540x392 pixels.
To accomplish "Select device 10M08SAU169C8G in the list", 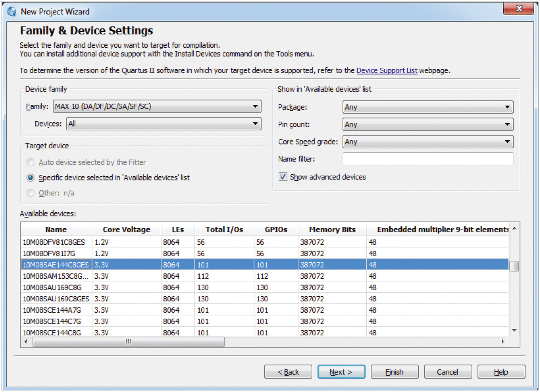I will tap(52, 288).
